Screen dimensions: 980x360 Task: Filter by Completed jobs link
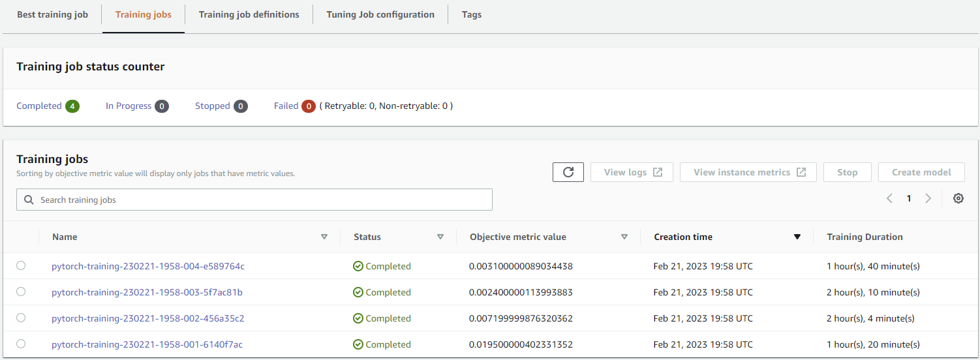39,106
